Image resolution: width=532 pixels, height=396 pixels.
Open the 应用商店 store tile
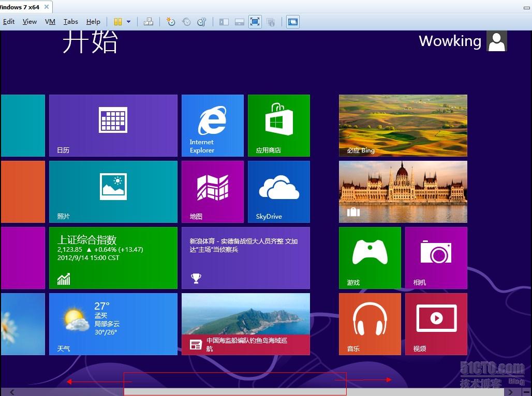click(279, 126)
